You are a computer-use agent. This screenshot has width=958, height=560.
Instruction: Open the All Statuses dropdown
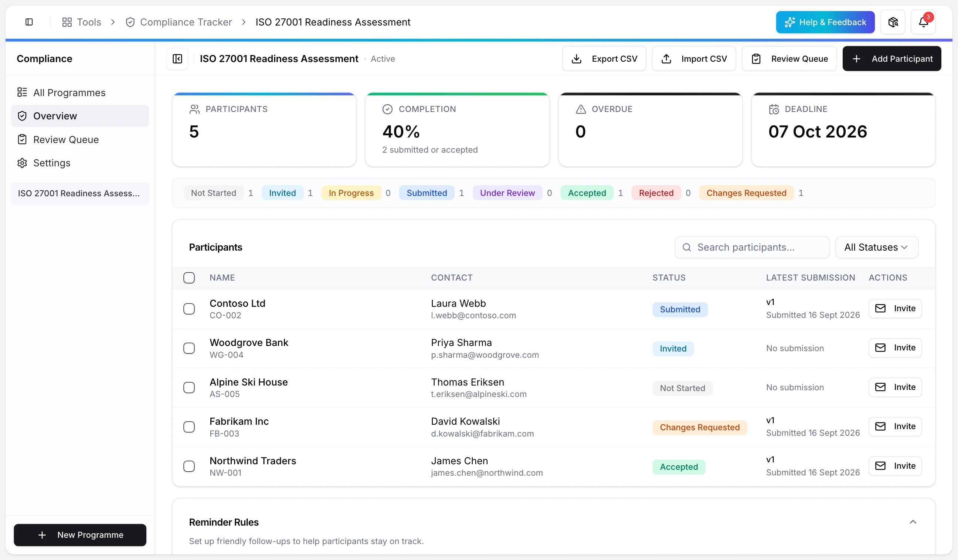click(x=877, y=247)
